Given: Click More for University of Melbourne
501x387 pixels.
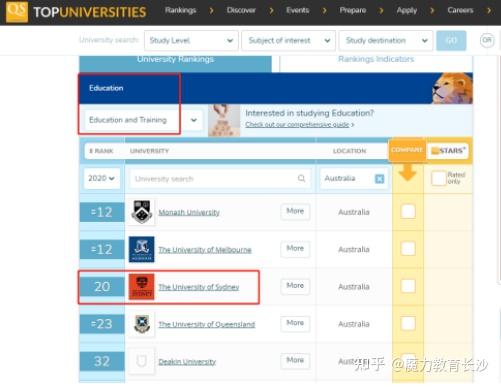Looking at the screenshot, I should coord(295,249).
